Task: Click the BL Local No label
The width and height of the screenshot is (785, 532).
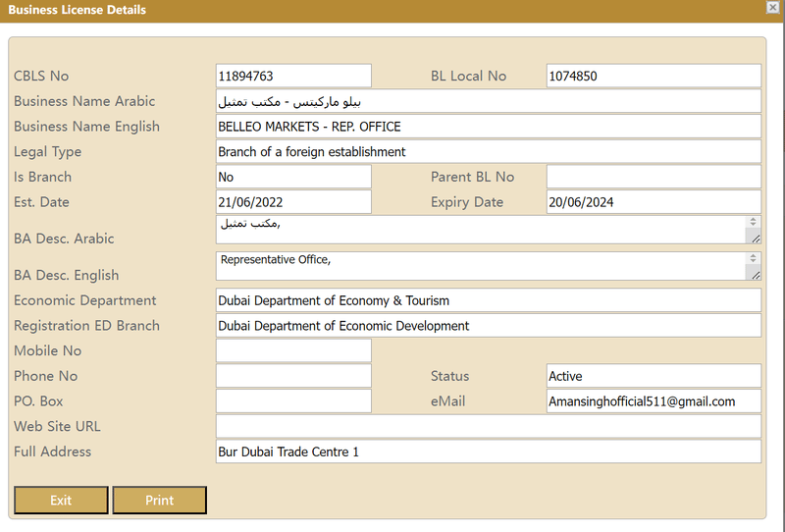Action: coord(469,77)
